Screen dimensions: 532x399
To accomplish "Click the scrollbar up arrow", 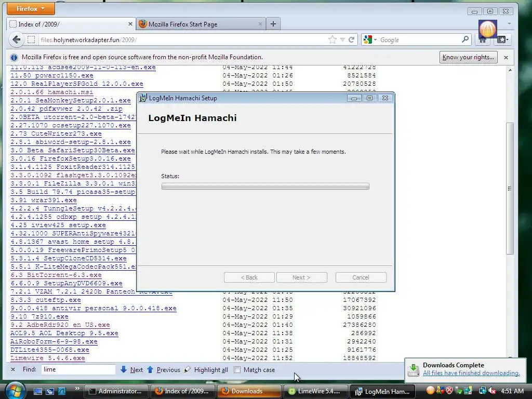I will click(x=510, y=70).
